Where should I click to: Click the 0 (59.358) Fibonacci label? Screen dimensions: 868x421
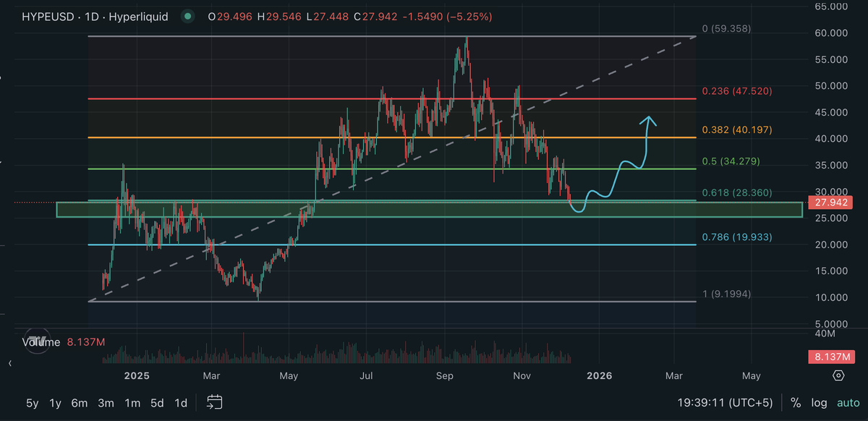click(726, 29)
